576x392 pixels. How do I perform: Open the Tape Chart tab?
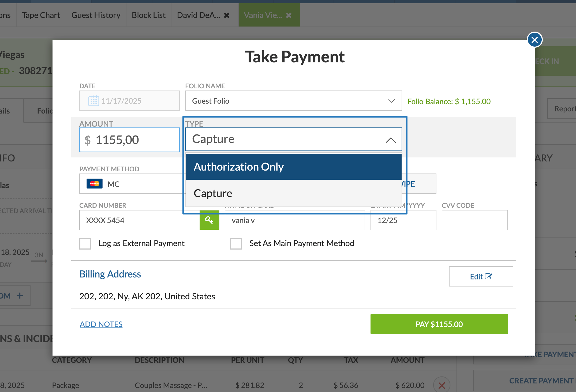(41, 15)
